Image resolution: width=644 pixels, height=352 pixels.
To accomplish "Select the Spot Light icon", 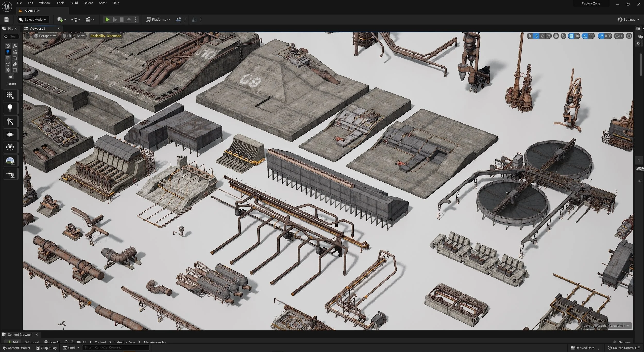I will [x=10, y=121].
